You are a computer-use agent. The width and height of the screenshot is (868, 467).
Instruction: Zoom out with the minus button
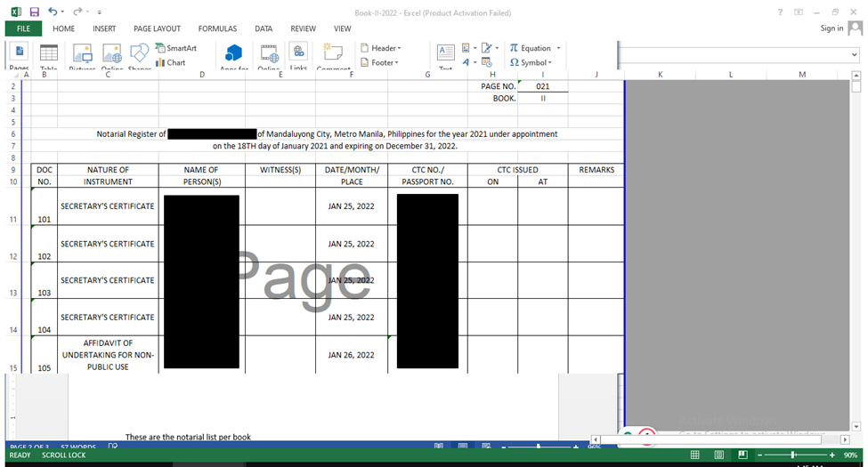(x=760, y=455)
